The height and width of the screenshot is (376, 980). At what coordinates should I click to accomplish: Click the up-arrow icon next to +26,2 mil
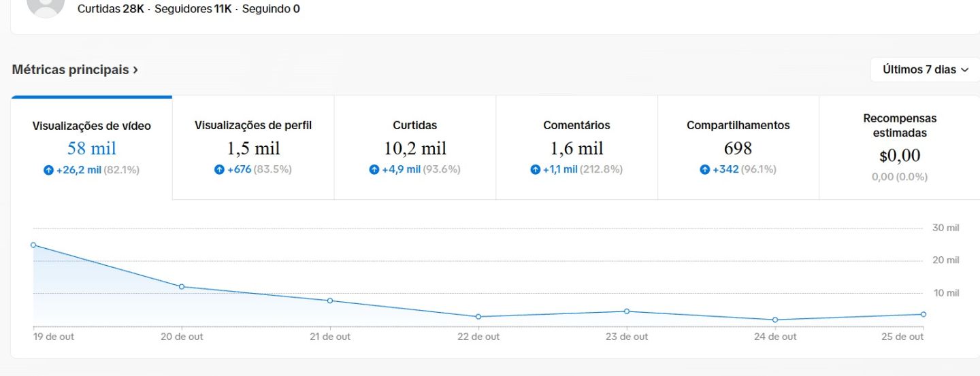click(x=48, y=170)
